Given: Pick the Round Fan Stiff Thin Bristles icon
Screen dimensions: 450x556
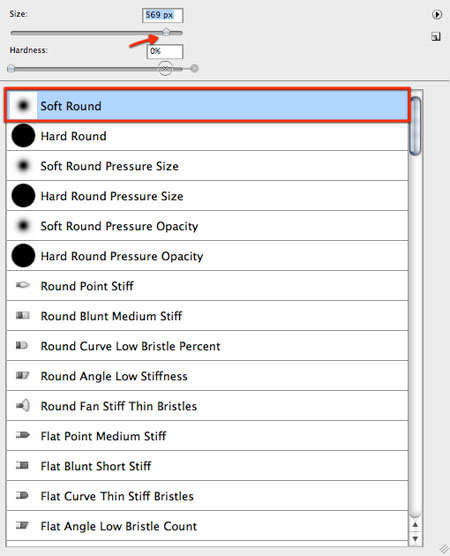Looking at the screenshot, I should pyautogui.click(x=23, y=405).
